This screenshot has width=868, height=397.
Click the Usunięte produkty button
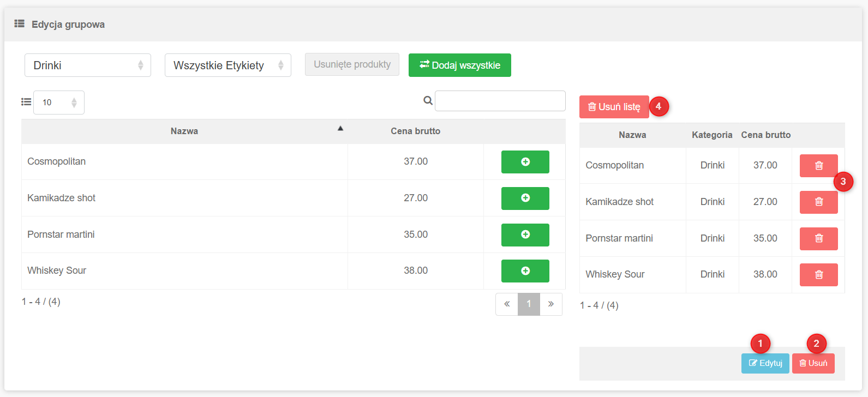point(352,64)
